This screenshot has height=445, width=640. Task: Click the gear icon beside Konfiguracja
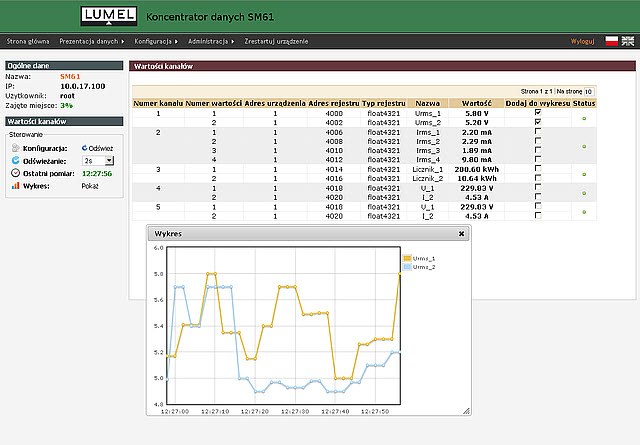point(15,147)
